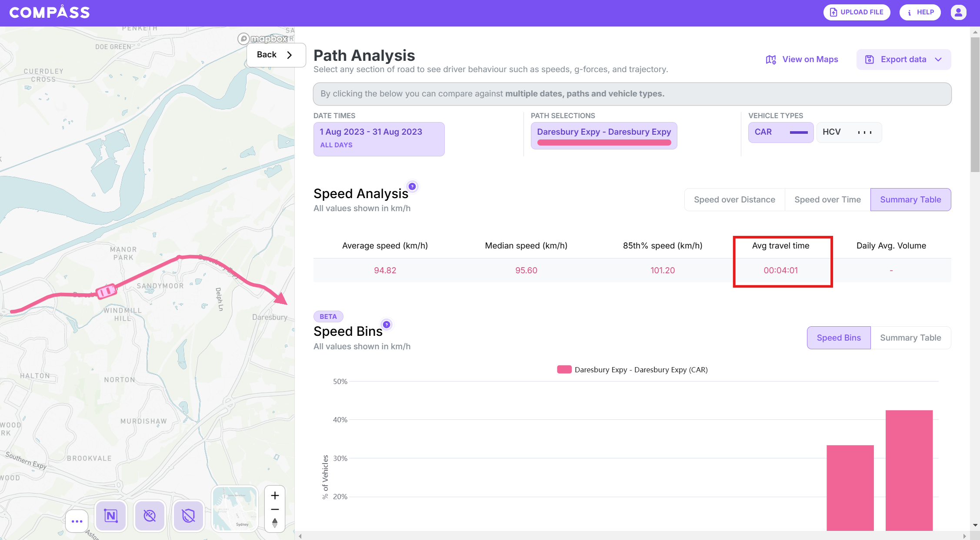Click the pink car marker on the path
This screenshot has height=540, width=980.
click(106, 291)
